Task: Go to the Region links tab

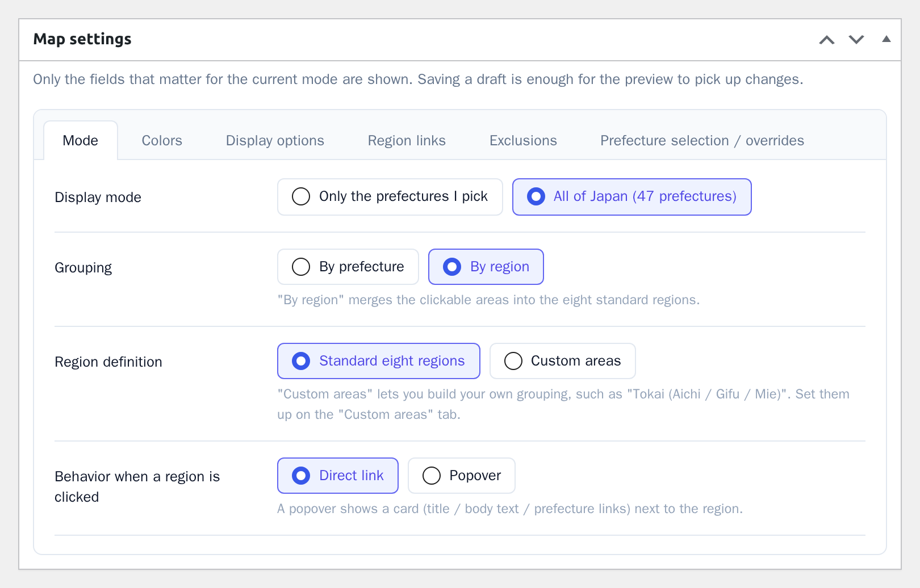Action: (407, 140)
